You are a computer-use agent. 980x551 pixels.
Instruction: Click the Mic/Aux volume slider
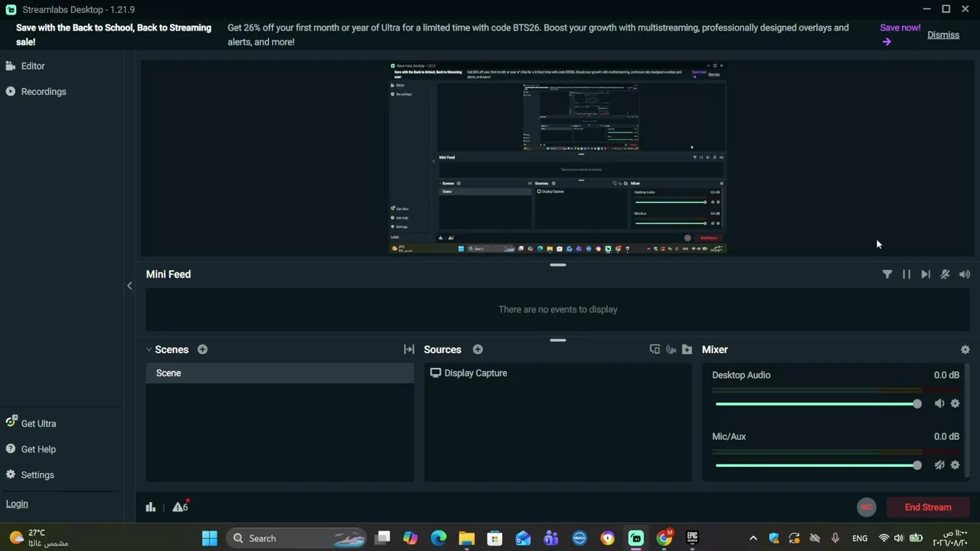tap(818, 465)
